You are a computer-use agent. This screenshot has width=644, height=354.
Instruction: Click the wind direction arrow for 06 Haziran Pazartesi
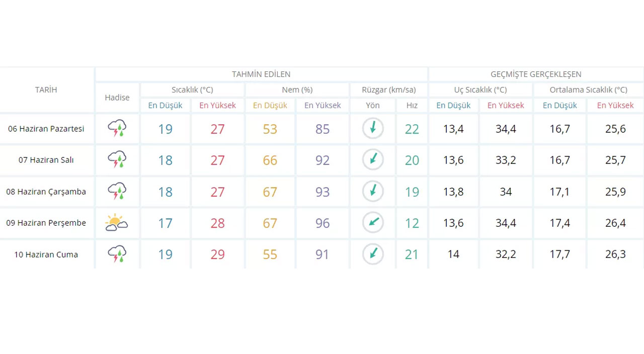pyautogui.click(x=373, y=129)
